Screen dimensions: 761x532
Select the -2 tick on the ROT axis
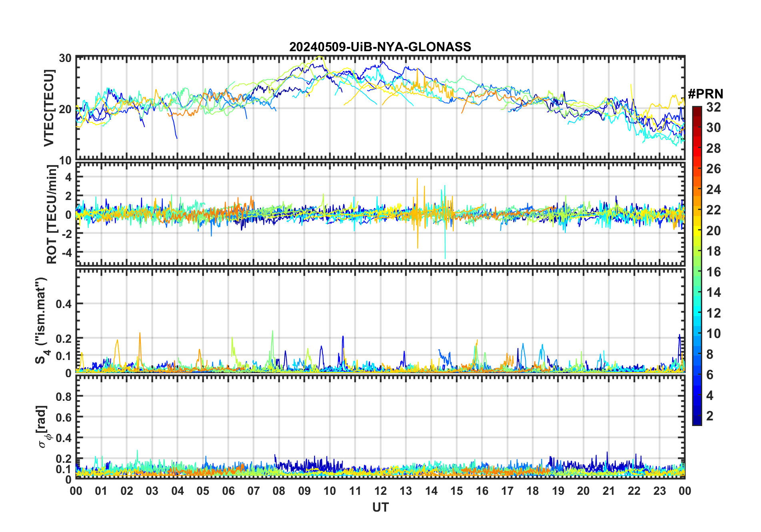(66, 233)
